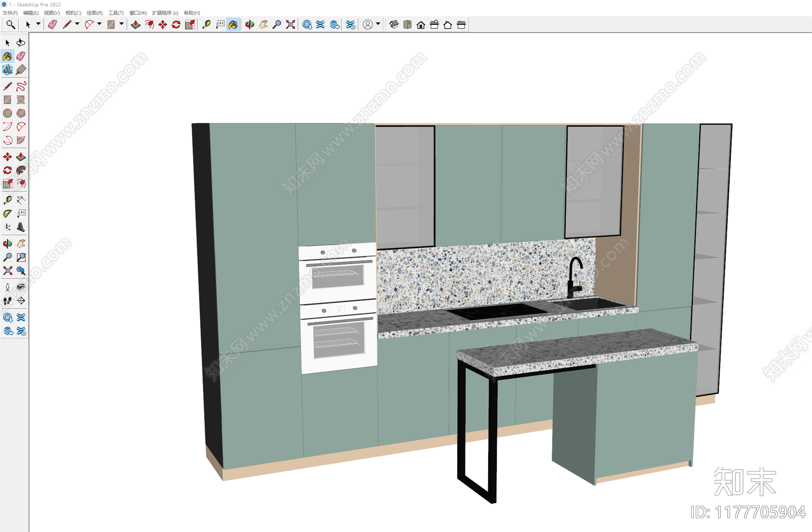This screenshot has height=532, width=812.
Task: Open the 文件(F) menu
Action: 10,13
